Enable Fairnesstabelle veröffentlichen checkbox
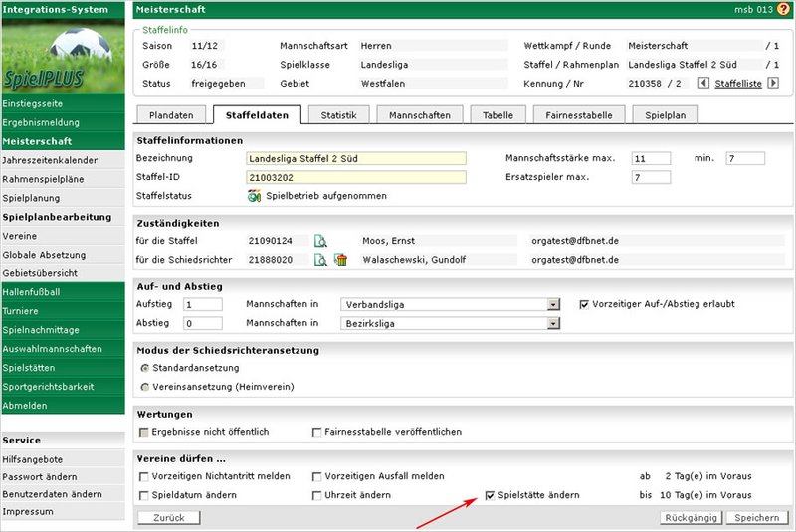This screenshot has width=796, height=532. [x=317, y=432]
